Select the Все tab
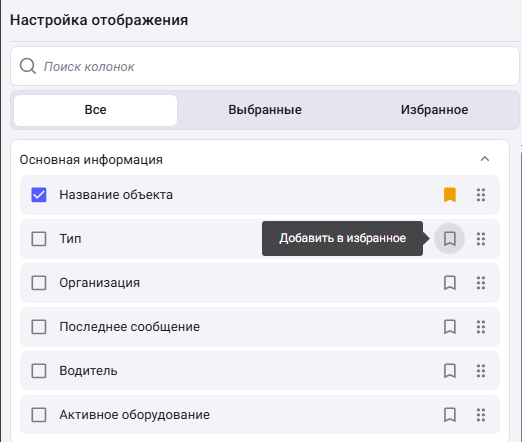This screenshot has width=522, height=442. pyautogui.click(x=95, y=110)
